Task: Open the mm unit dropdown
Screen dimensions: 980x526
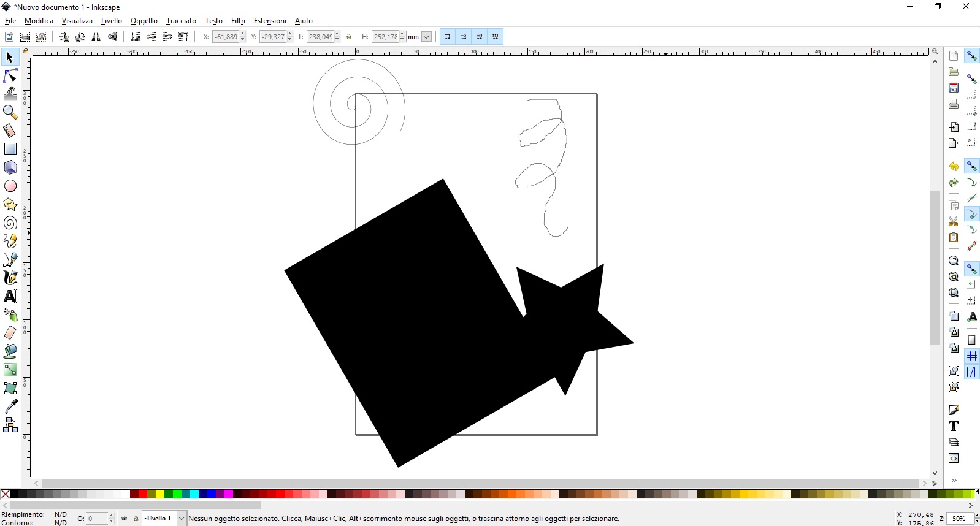Action: (x=419, y=37)
